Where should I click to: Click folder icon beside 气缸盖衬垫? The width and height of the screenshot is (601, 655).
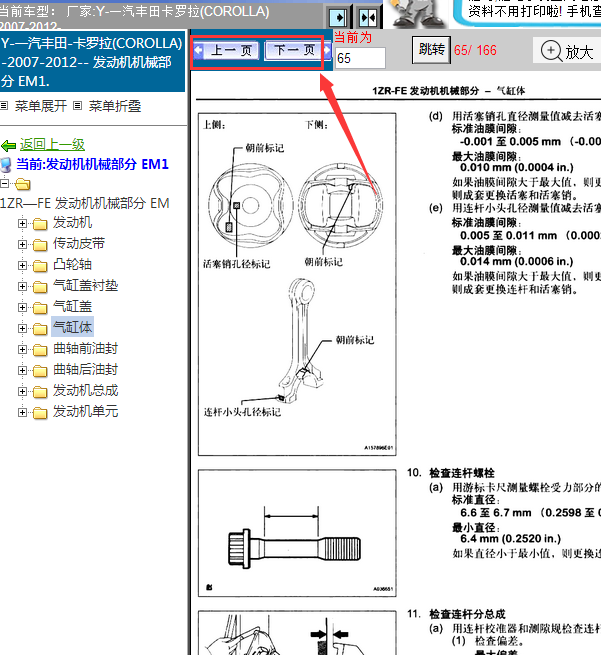click(x=40, y=287)
